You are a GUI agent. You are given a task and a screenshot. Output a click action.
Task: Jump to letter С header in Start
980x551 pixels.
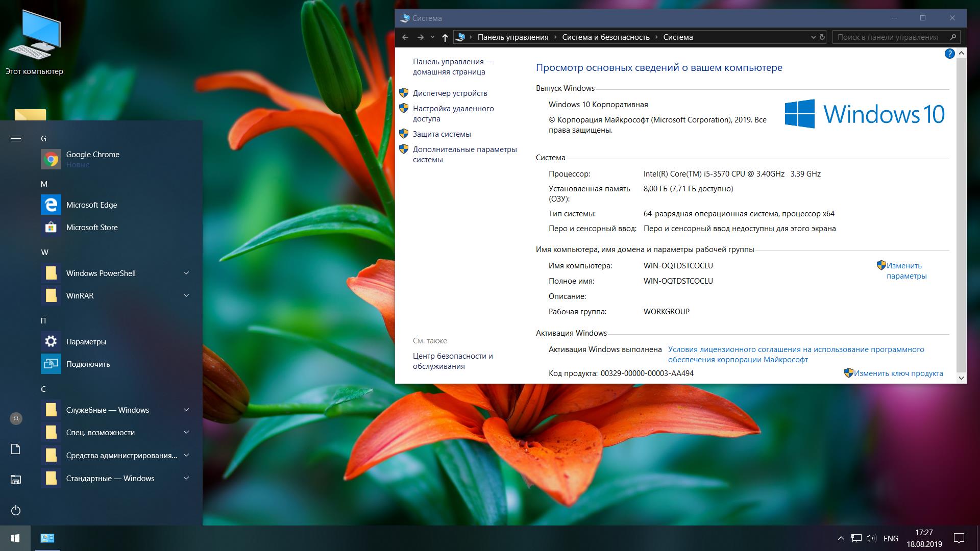(x=43, y=389)
